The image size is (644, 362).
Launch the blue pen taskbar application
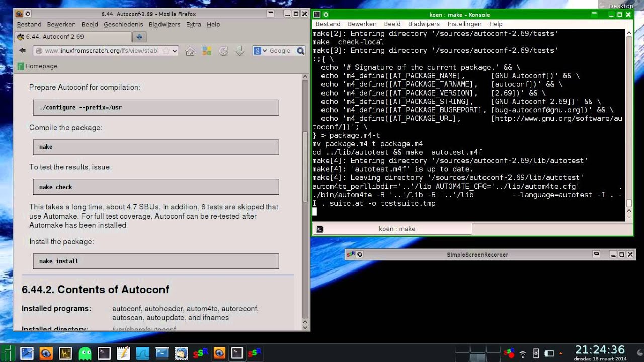pos(27,353)
